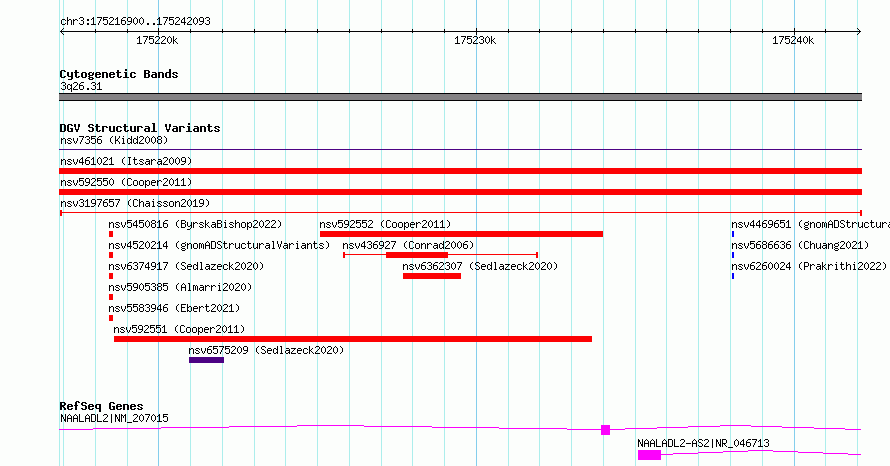Click the nsv592552 (Cooper2011) text label
Image resolution: width=890 pixels, height=466 pixels.
tap(385, 224)
